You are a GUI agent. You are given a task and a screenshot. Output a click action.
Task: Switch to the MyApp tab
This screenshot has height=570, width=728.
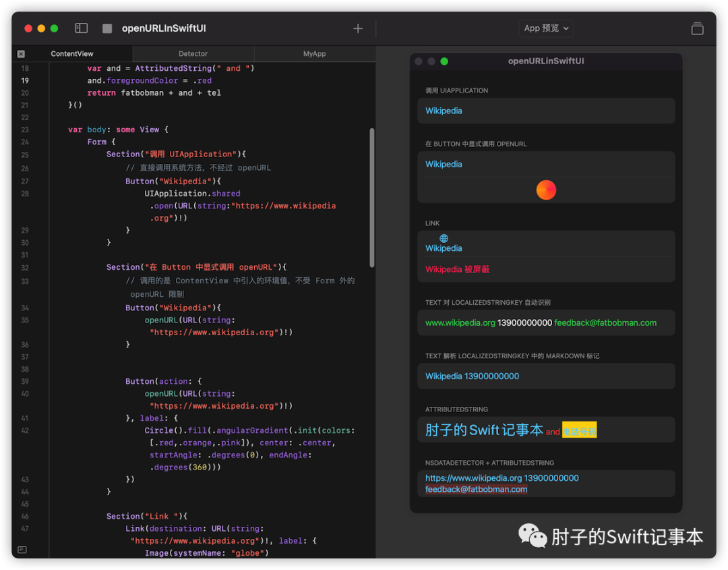(x=314, y=54)
